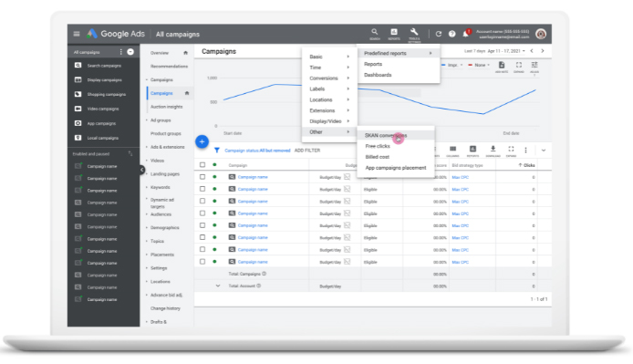Image resolution: width=633 pixels, height=364 pixels.
Task: Open the date range dropdown Apr 11 - 17, 2021
Action: [x=506, y=51]
